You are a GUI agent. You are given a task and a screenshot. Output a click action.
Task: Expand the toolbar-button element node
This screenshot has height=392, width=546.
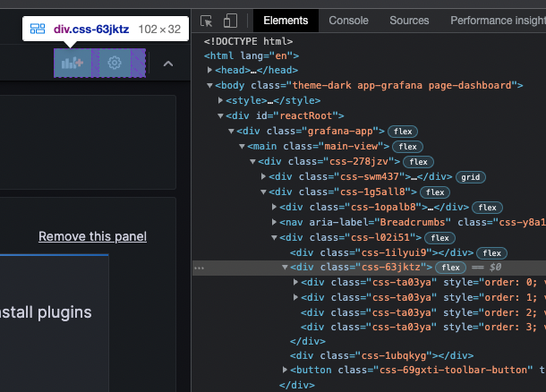pyautogui.click(x=286, y=370)
